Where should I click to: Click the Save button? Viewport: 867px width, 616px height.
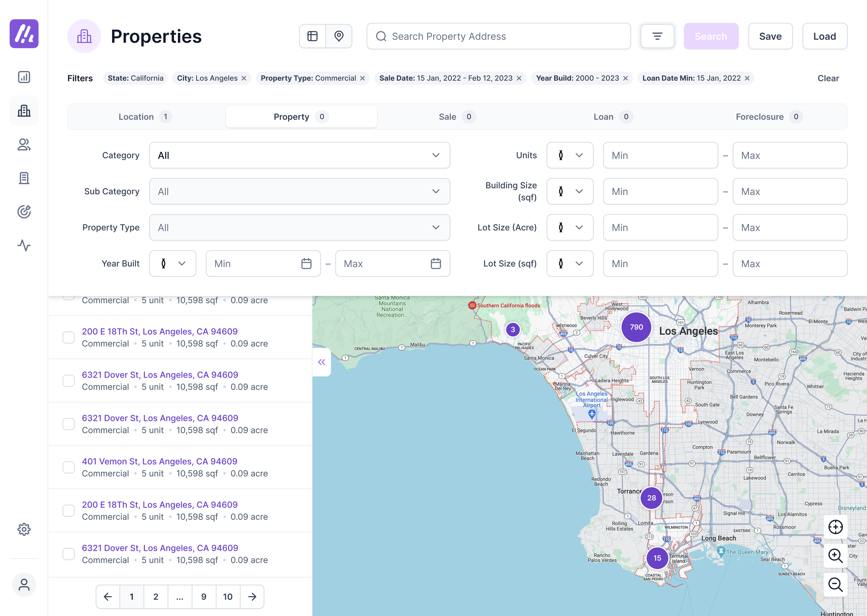tap(770, 36)
